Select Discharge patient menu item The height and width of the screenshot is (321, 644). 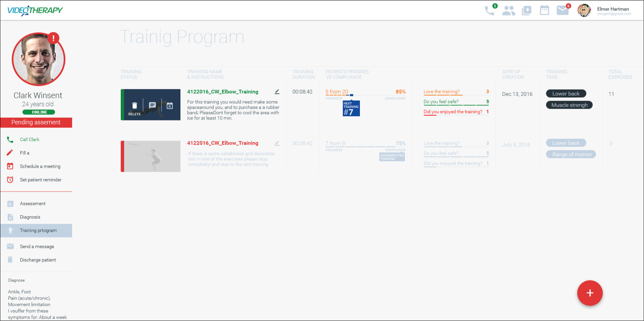click(x=36, y=260)
